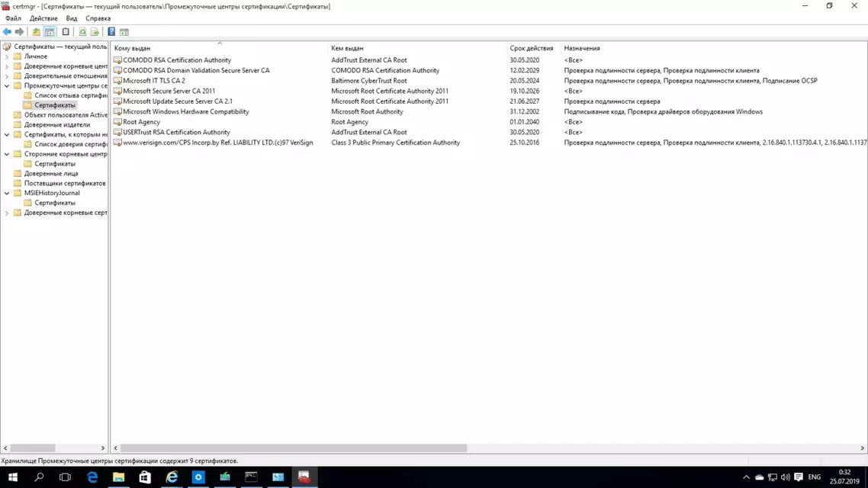Open command prompt window from taskbar

(x=251, y=477)
